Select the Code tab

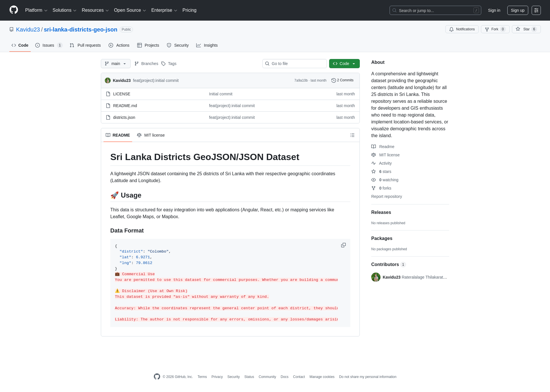pyautogui.click(x=20, y=45)
